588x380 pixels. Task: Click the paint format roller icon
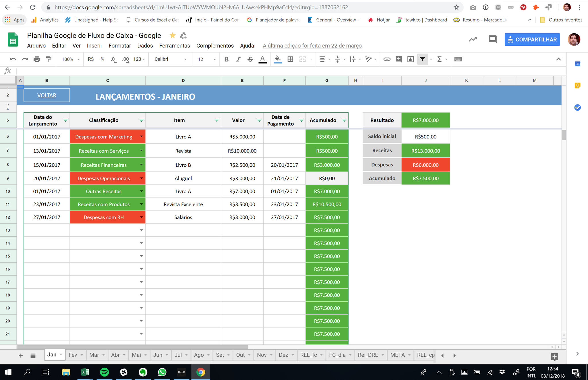tap(49, 59)
